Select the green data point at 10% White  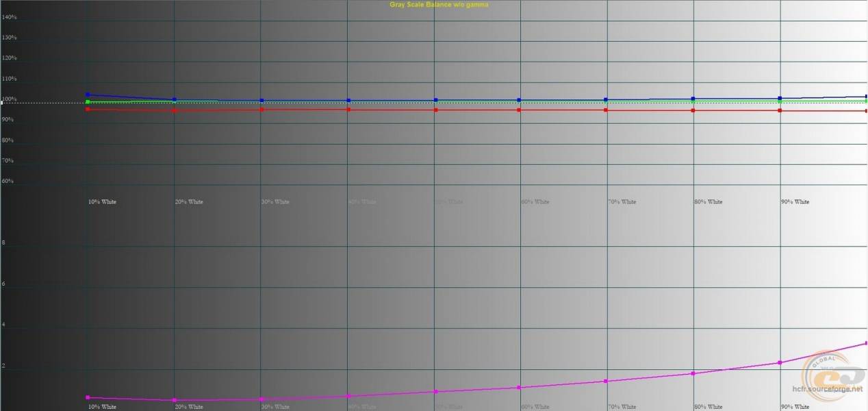tap(88, 102)
